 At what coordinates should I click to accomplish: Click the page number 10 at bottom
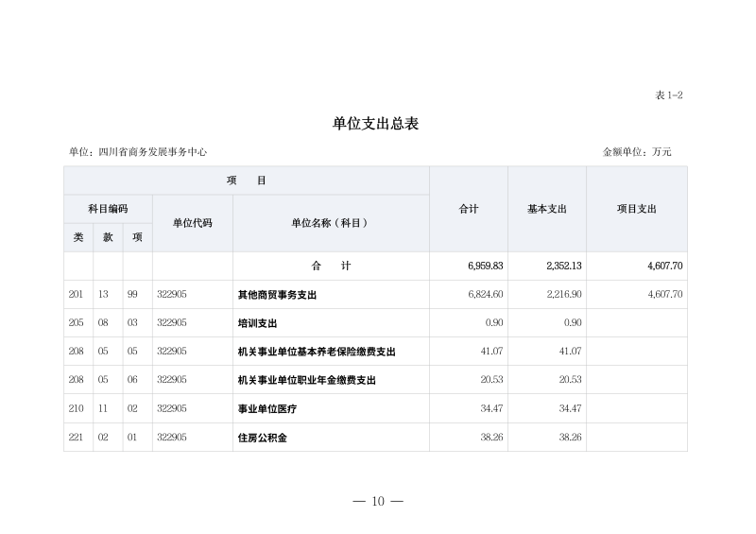click(x=377, y=501)
